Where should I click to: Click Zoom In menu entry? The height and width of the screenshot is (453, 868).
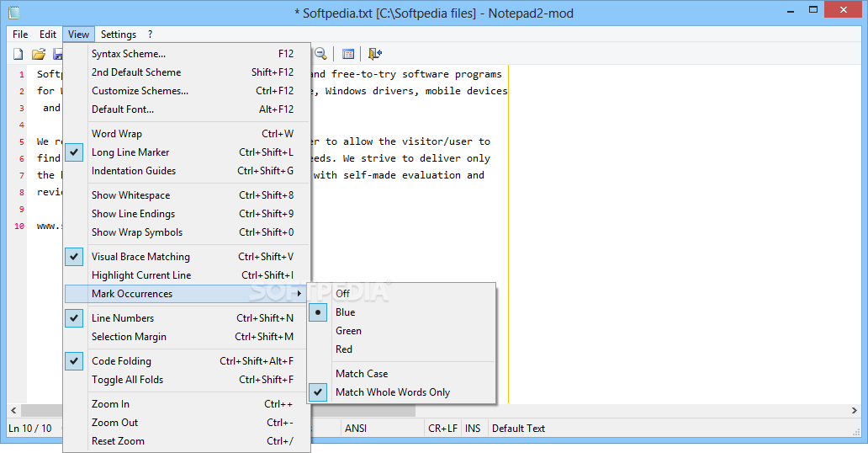point(187,404)
